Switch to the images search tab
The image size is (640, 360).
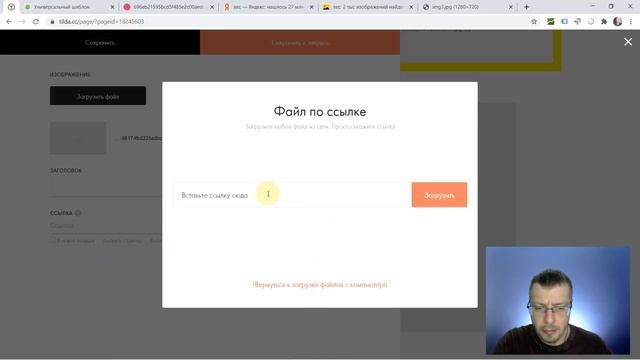pyautogui.click(x=367, y=7)
